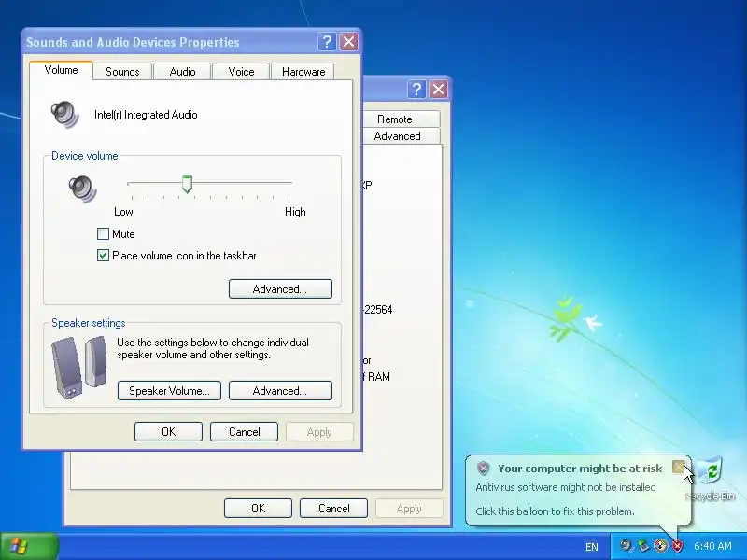Image resolution: width=747 pixels, height=560 pixels.
Task: Enable the Mute checkbox
Action: pyautogui.click(x=103, y=234)
